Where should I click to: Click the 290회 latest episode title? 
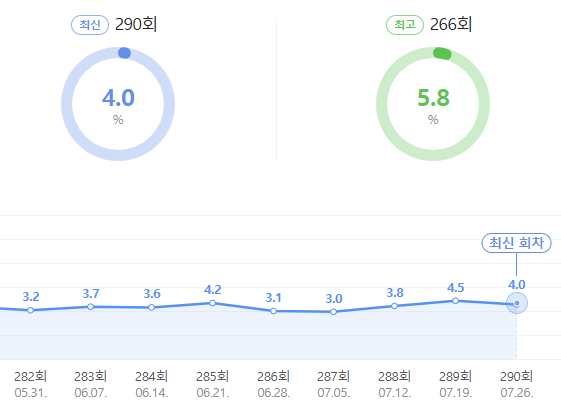(136, 24)
